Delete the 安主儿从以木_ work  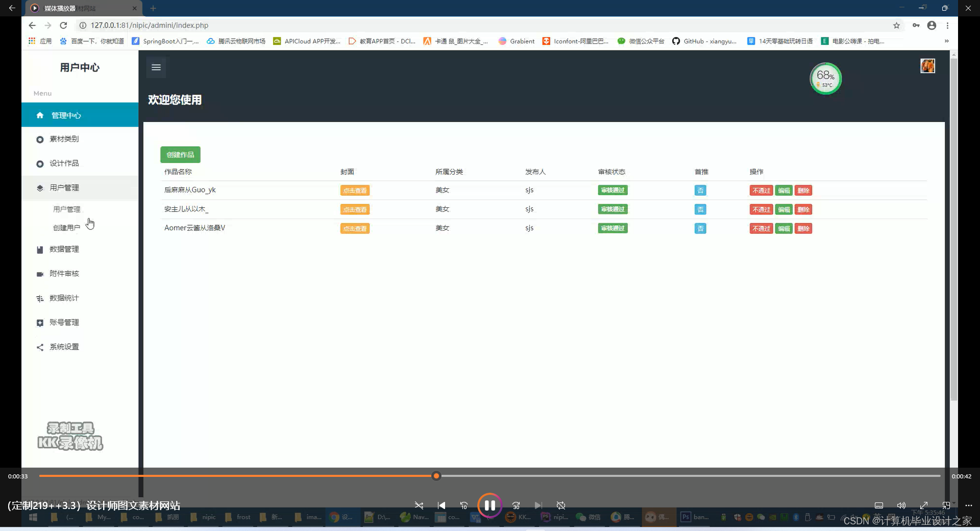pyautogui.click(x=803, y=209)
